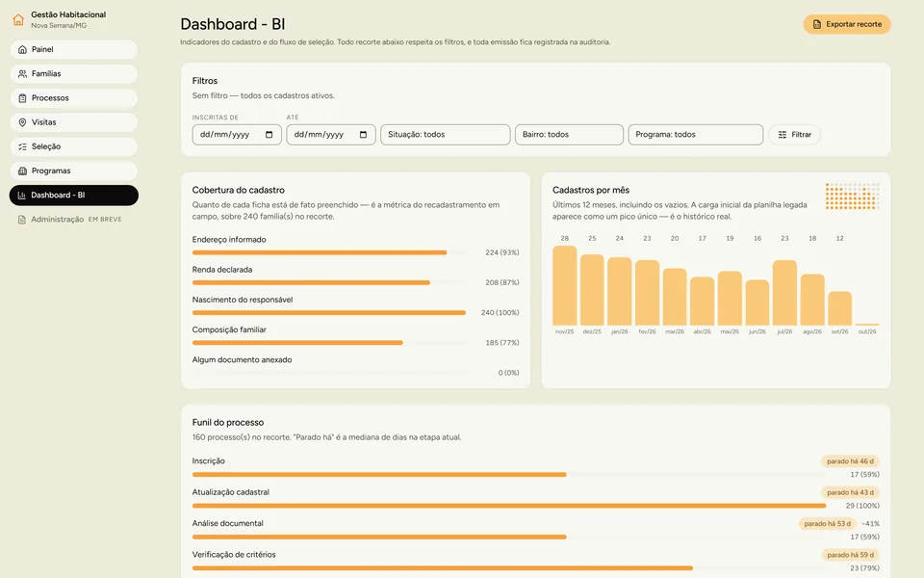The width and height of the screenshot is (924, 578).
Task: Click the "Gestão Habitacional" title
Action: point(68,14)
